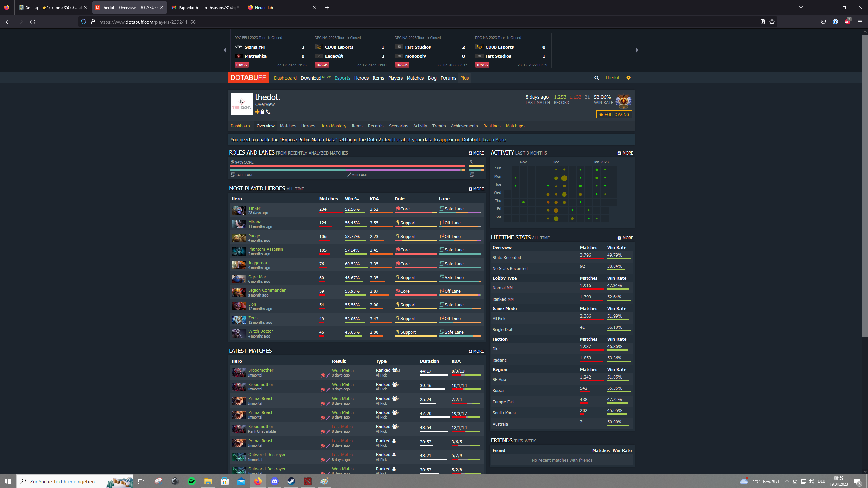
Task: Open the Phantom Assassin hero portrait
Action: coord(238,251)
